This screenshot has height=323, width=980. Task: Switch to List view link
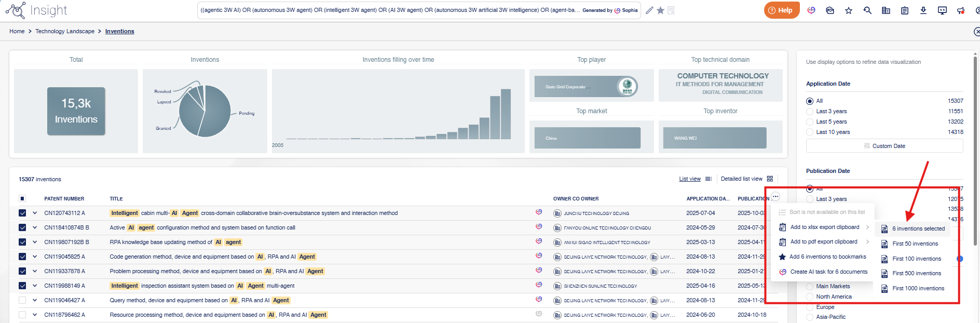pos(690,179)
